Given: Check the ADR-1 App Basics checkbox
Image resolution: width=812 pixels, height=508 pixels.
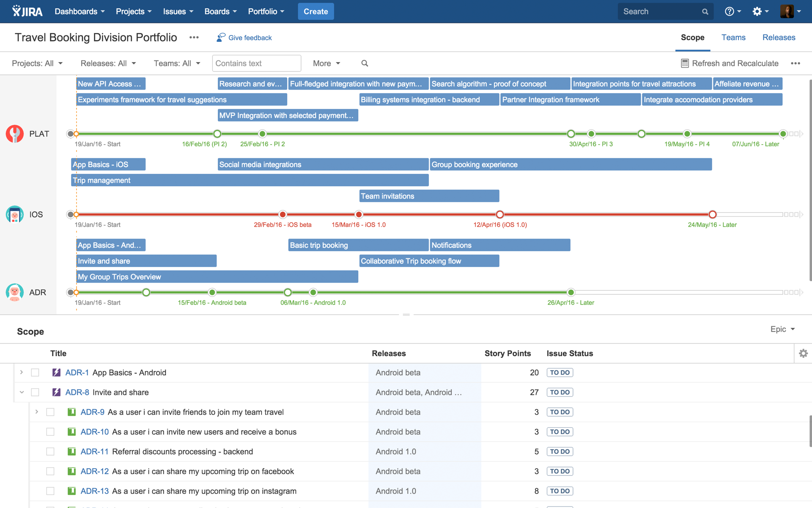Looking at the screenshot, I should coord(35,373).
